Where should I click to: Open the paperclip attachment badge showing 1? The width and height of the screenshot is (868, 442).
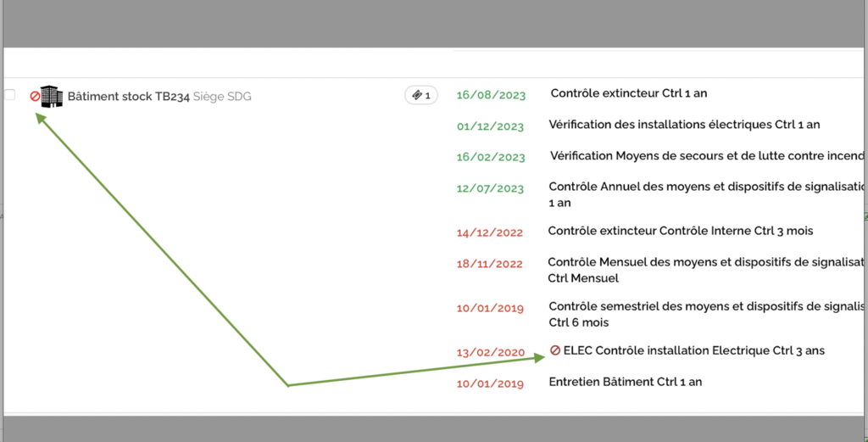tap(421, 95)
